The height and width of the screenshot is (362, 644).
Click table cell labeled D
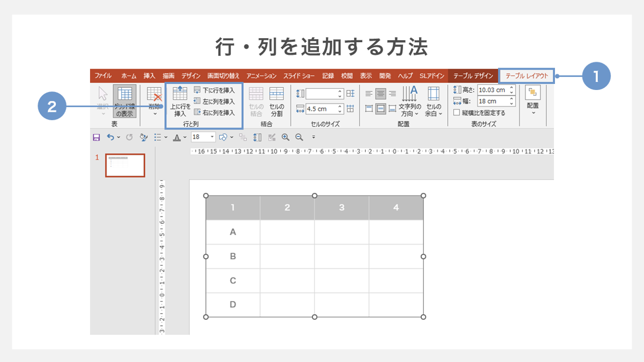click(233, 305)
